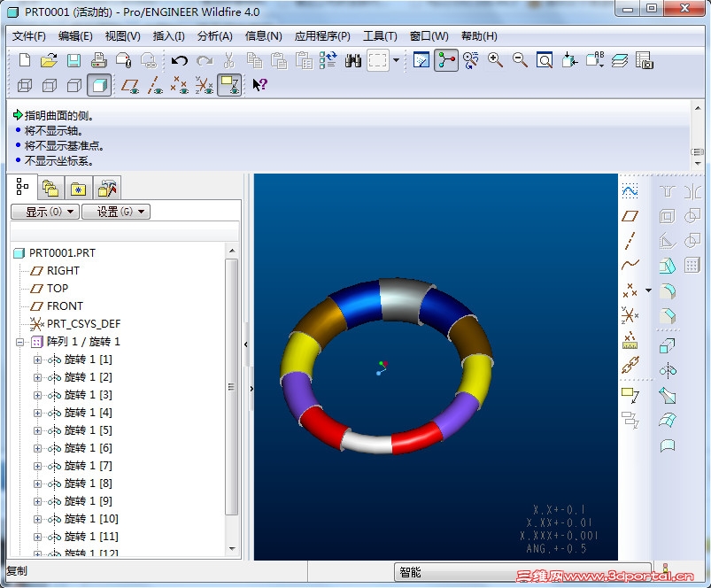Select the TOP datum plane in tree
Screen dimensions: 711x588
click(x=58, y=289)
